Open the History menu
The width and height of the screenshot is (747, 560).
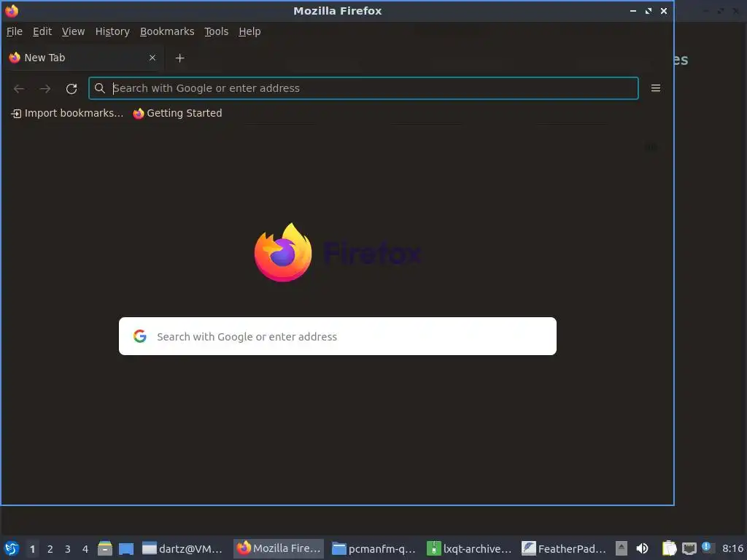pyautogui.click(x=112, y=31)
